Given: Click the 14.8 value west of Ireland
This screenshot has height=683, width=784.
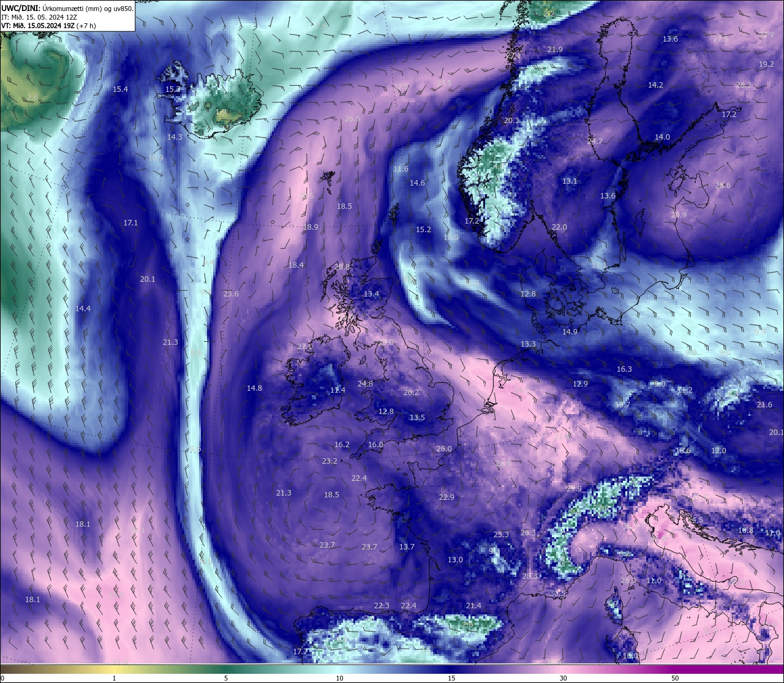Looking at the screenshot, I should 254,388.
